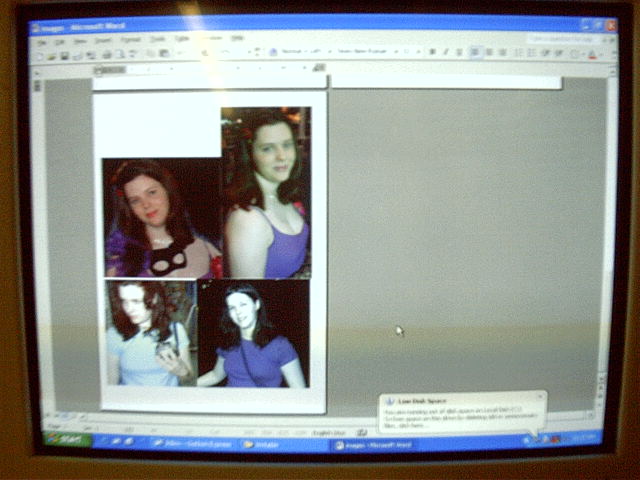Switch to the folder window taskbar button
640x480 pixels.
(x=282, y=444)
